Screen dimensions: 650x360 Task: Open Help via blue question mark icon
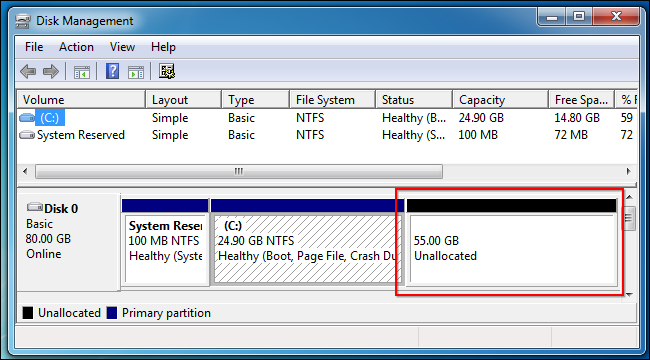pos(112,71)
